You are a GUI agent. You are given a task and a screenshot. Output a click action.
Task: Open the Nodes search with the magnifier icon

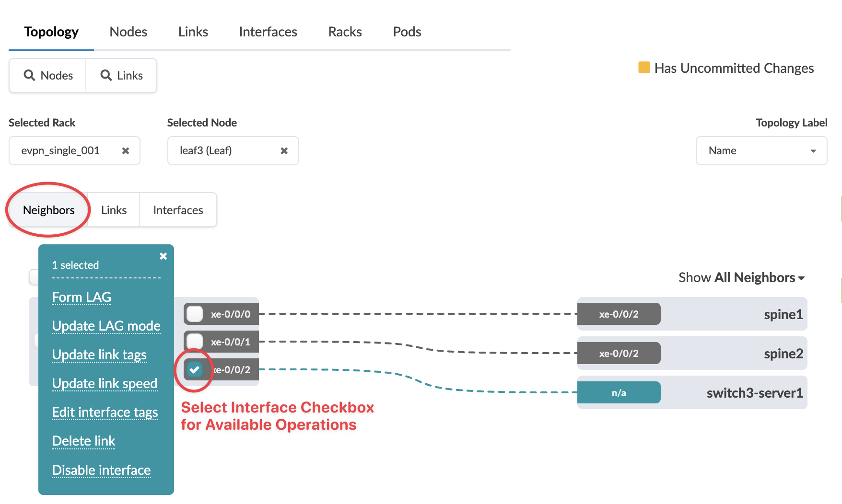tap(47, 75)
